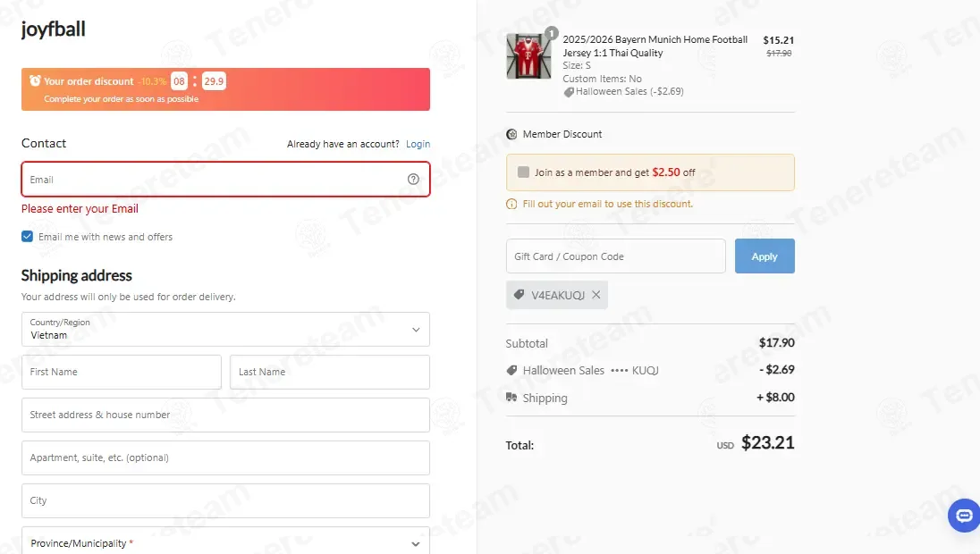
Task: Click the Member Discount badge icon
Action: click(511, 134)
